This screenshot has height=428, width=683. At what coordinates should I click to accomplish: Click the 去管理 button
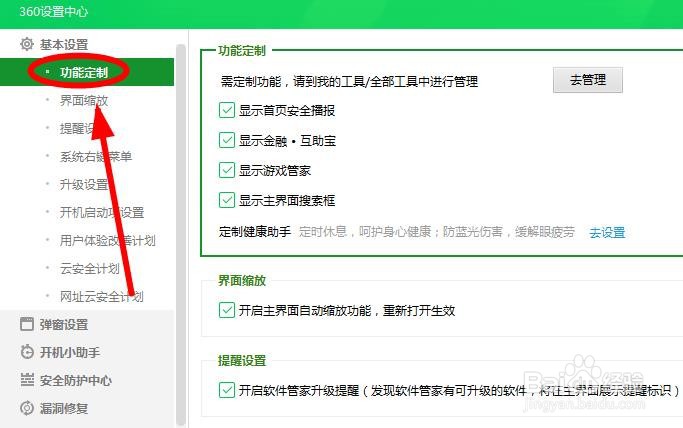[588, 80]
